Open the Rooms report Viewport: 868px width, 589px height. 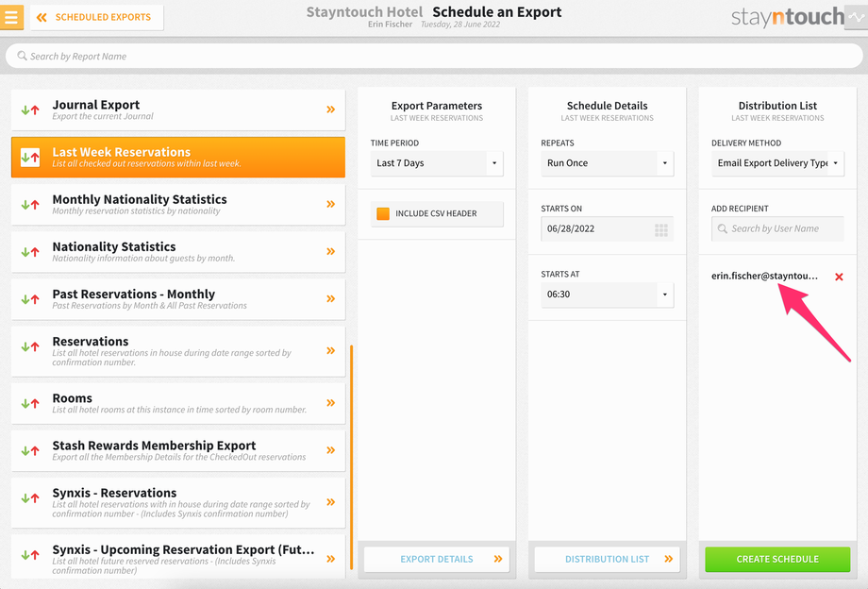pos(178,403)
